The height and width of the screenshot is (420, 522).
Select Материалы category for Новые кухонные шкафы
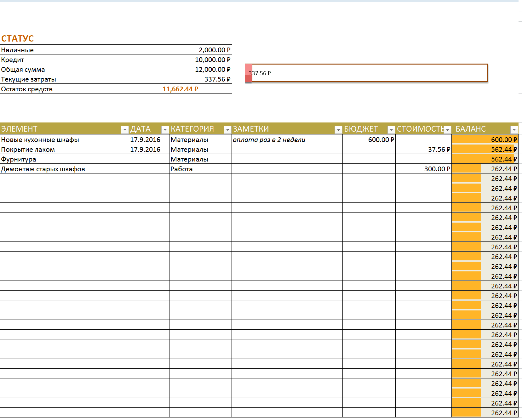(x=200, y=139)
